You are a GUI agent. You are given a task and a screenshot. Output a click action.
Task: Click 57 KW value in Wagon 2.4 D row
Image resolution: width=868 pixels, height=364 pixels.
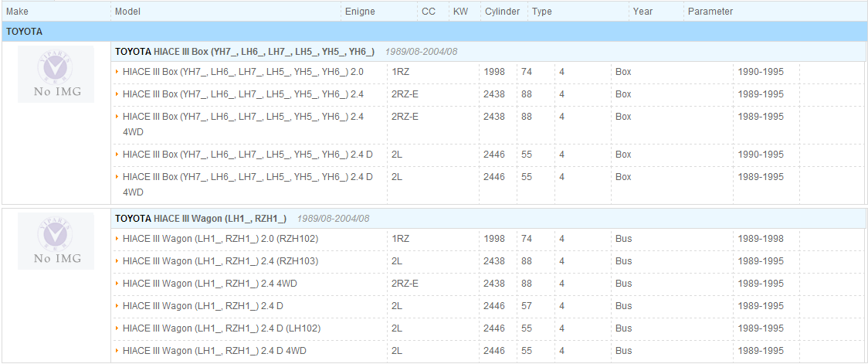(x=527, y=305)
